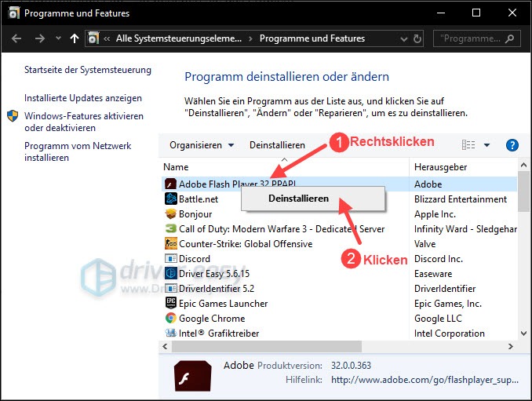Click the Deinstallieren toolbar button
Viewport: 532px width, 401px height.
click(x=277, y=145)
